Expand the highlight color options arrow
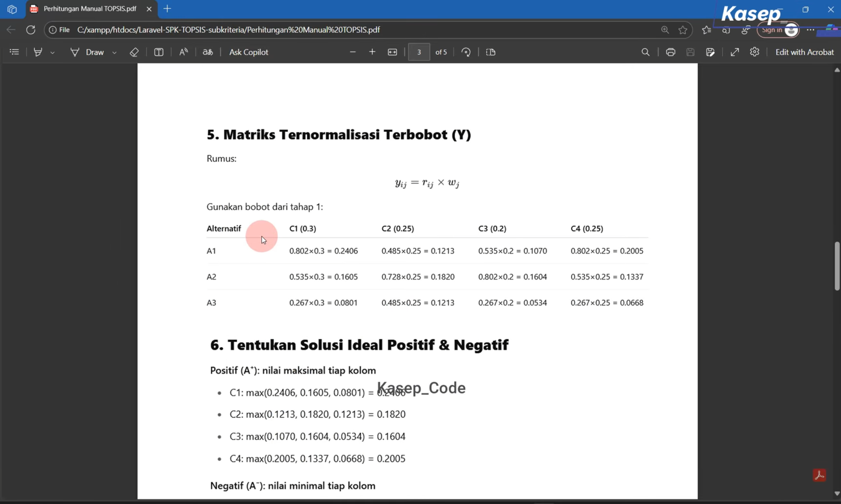 tap(52, 52)
